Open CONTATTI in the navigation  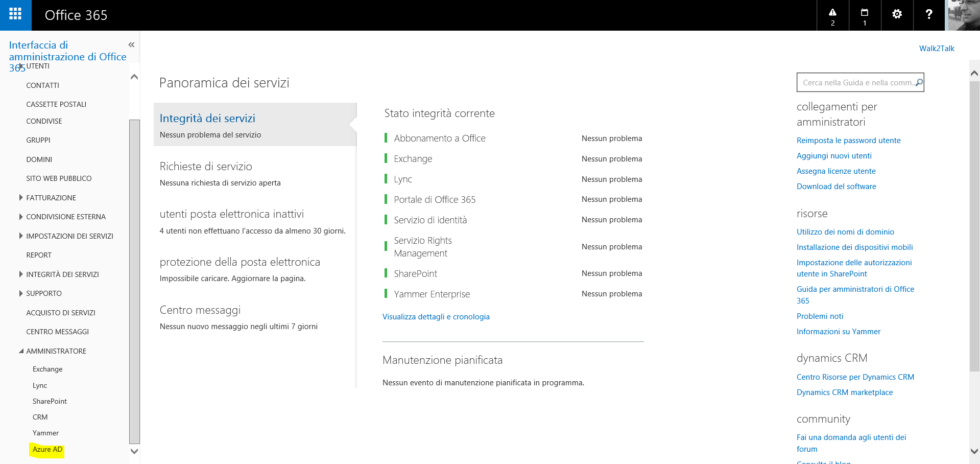point(43,85)
